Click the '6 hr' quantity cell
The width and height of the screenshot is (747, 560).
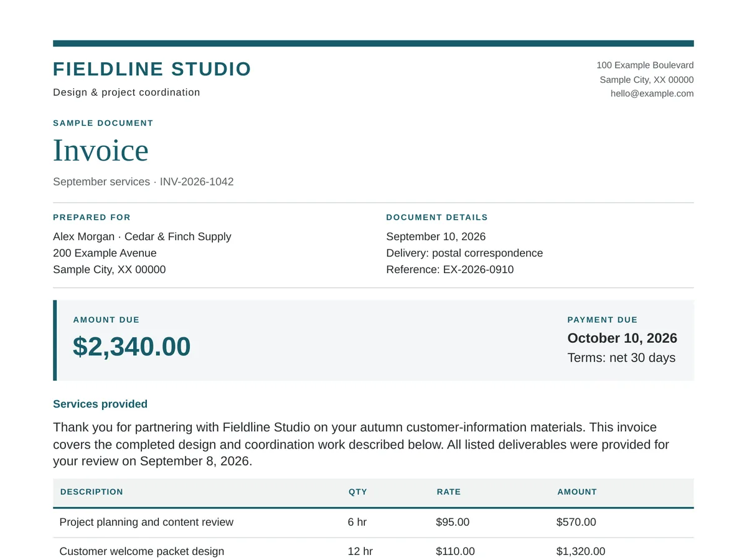coord(357,522)
